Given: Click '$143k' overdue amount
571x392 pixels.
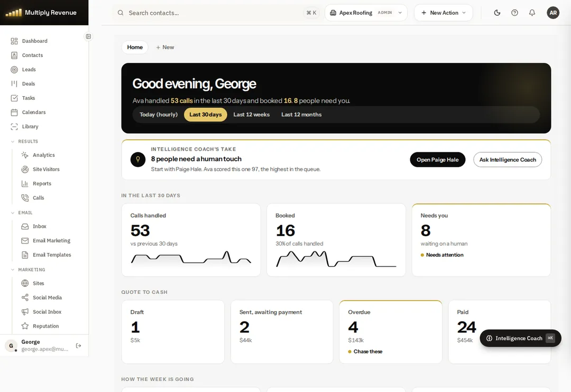Looking at the screenshot, I should click(x=356, y=340).
